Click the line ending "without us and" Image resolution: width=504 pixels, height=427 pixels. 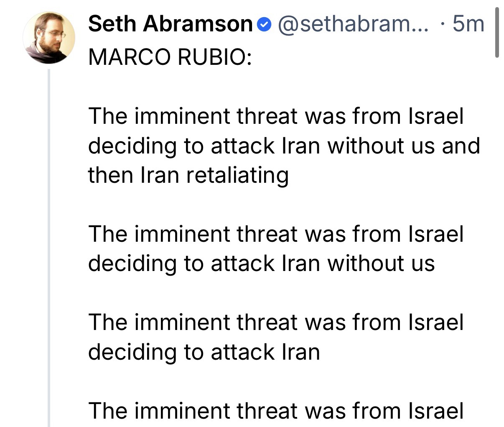click(284, 146)
